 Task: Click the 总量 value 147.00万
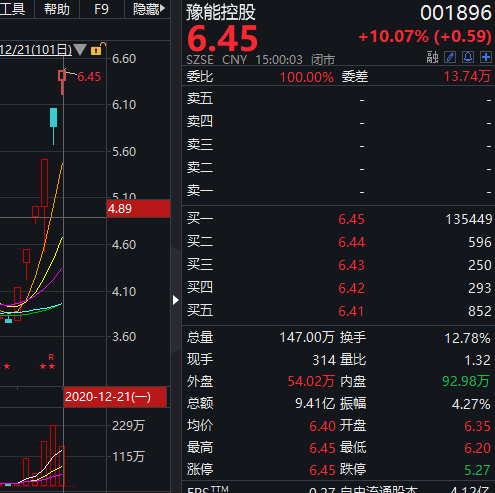(307, 338)
